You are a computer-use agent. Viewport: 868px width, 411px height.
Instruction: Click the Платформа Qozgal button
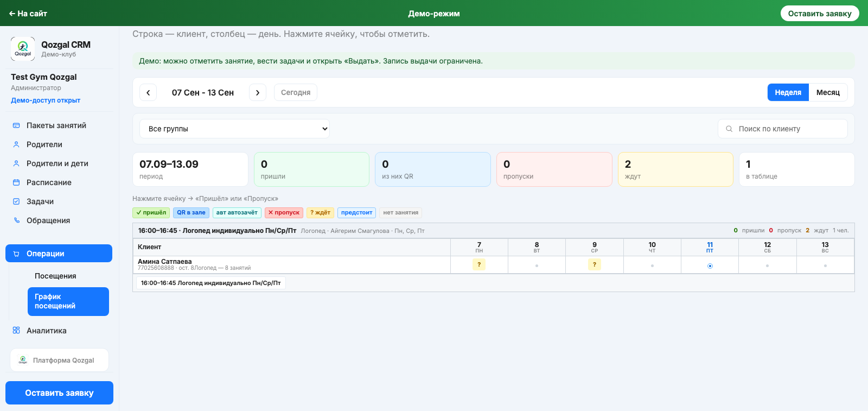pyautogui.click(x=59, y=360)
